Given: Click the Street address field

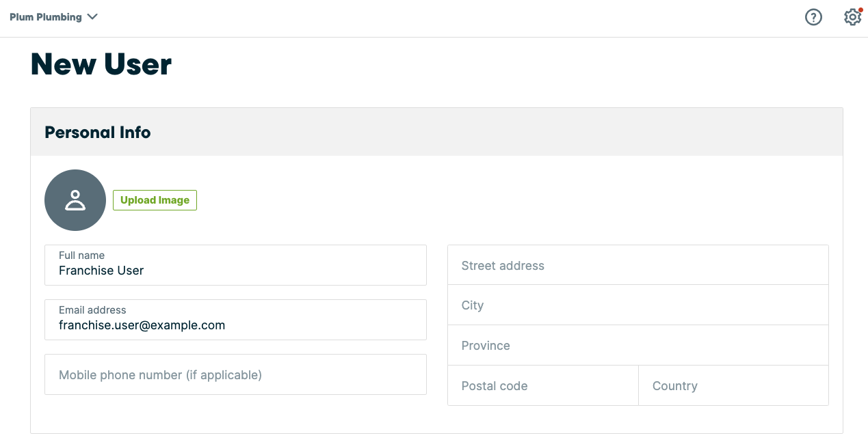Looking at the screenshot, I should 638,265.
